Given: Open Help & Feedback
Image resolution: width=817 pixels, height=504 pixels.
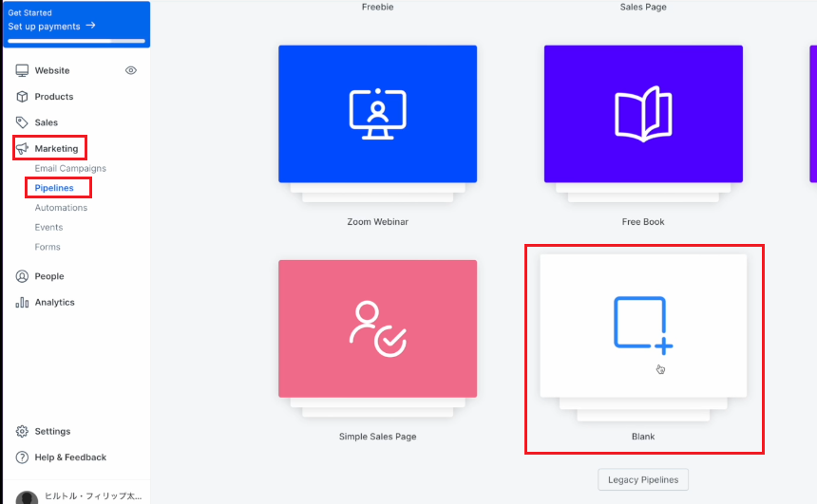Looking at the screenshot, I should [x=70, y=457].
